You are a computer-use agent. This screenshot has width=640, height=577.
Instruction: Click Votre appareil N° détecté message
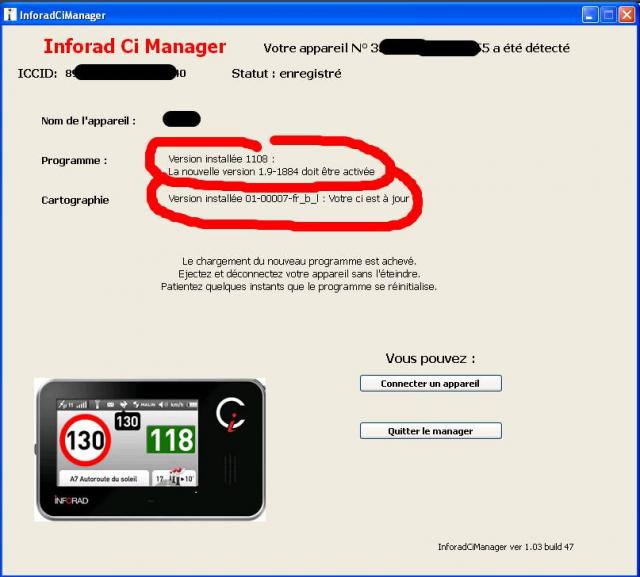tap(416, 48)
